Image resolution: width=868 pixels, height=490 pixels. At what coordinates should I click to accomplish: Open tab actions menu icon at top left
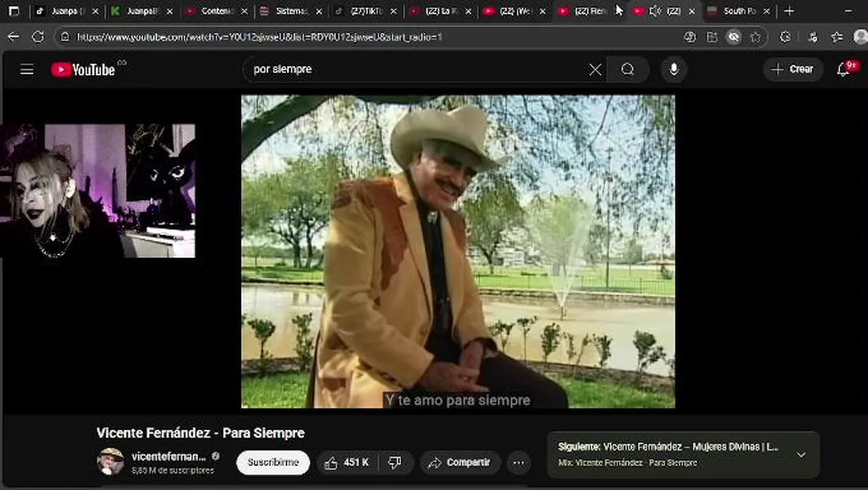coord(14,11)
